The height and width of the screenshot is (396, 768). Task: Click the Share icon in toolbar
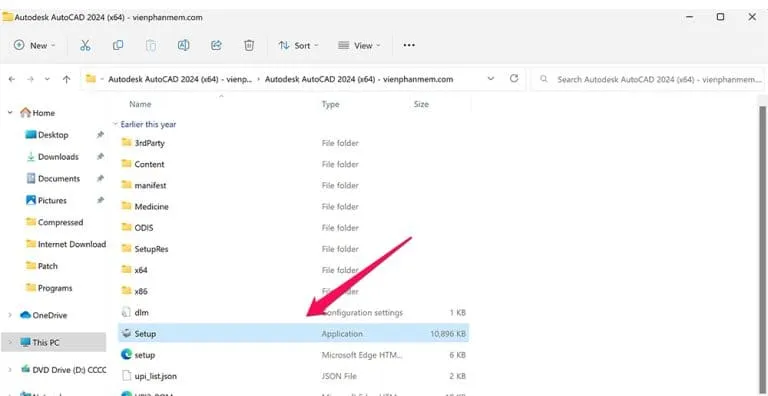[216, 46]
